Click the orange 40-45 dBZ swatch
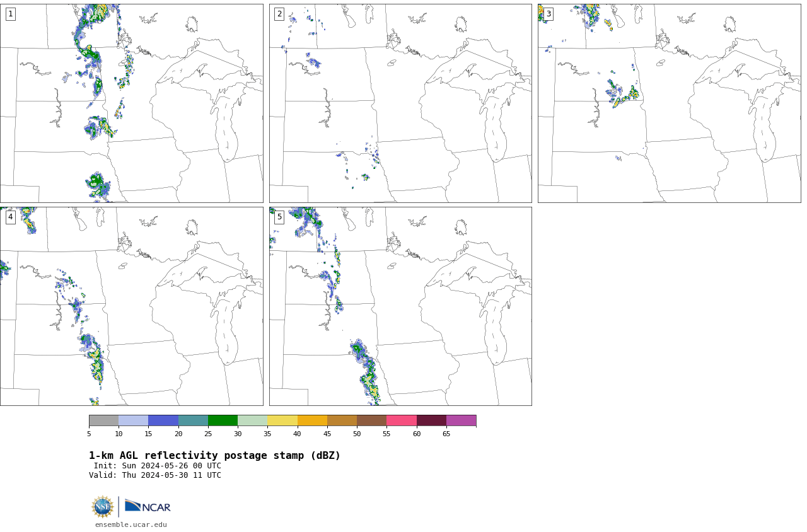807x532 pixels. [x=312, y=420]
